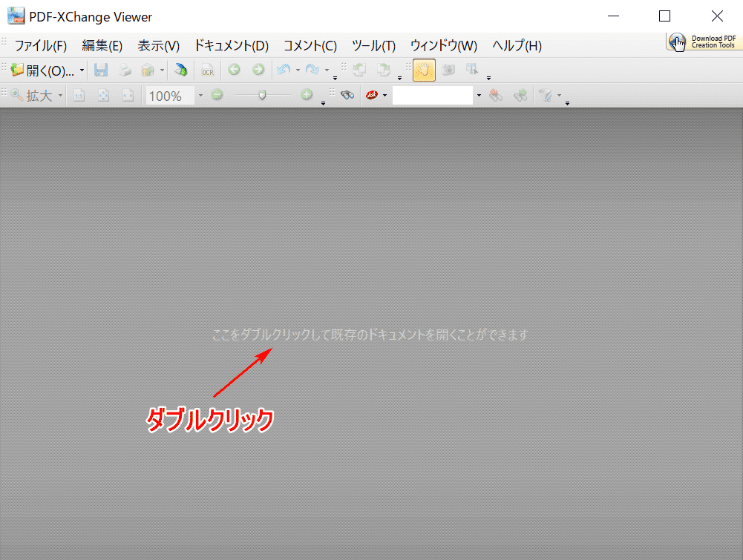Expand the Open button dropdown arrow

click(x=82, y=70)
